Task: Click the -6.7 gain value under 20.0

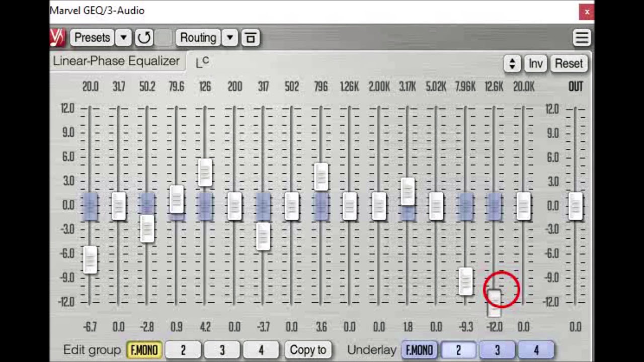Action: [x=90, y=327]
